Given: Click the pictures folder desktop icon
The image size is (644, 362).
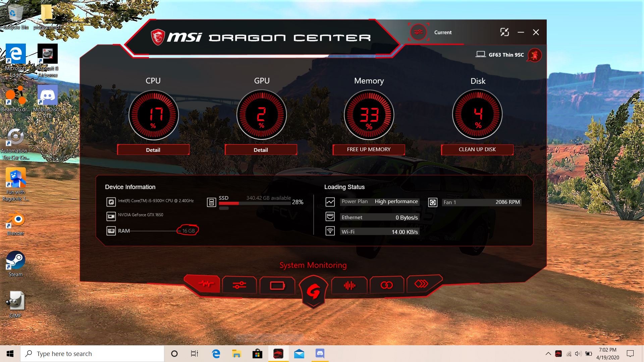Looking at the screenshot, I should (x=47, y=17).
